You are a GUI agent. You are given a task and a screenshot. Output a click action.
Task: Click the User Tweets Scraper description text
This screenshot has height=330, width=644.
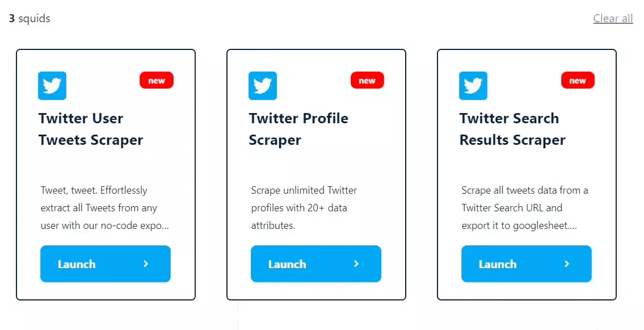[x=105, y=208]
